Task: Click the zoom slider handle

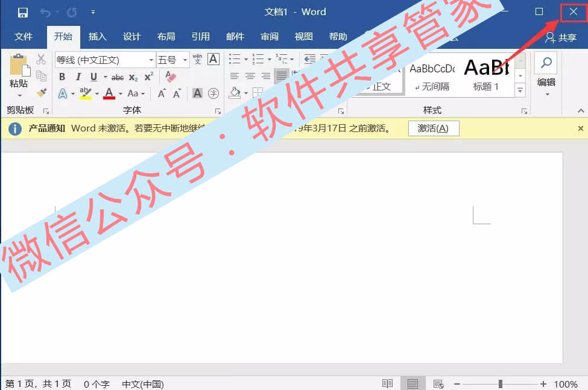Action: tap(500, 384)
